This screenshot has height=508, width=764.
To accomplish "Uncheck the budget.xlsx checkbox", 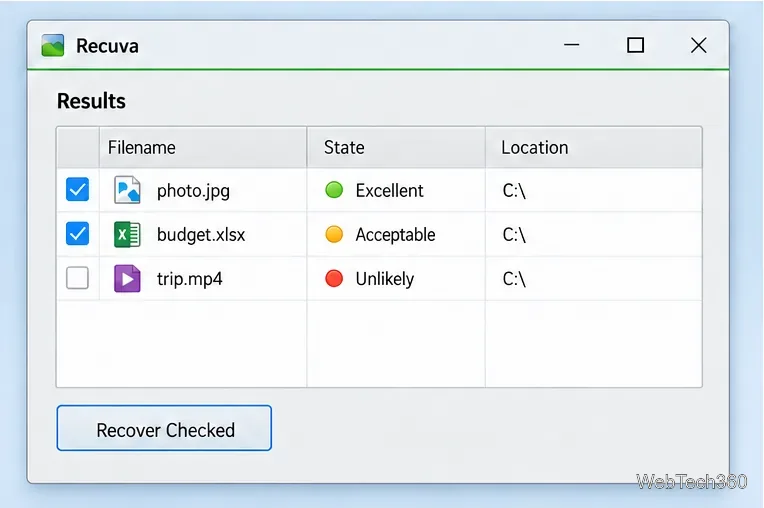I will pos(77,234).
